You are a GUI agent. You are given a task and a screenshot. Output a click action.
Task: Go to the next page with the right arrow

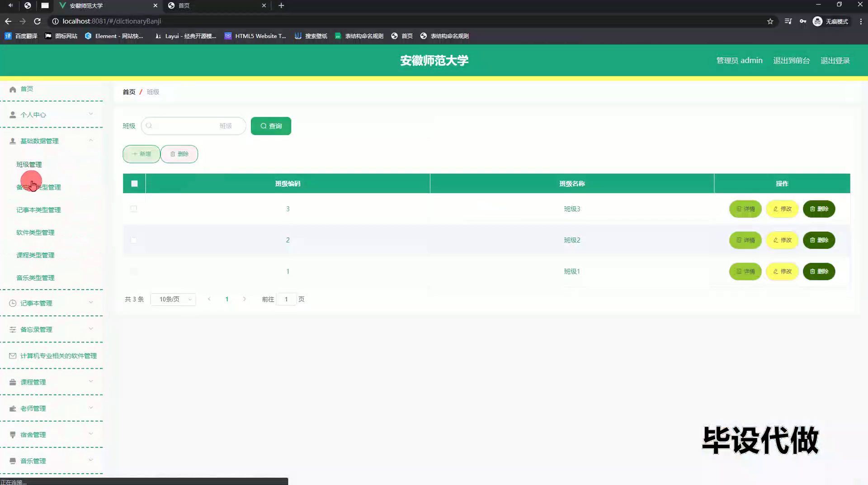[245, 299]
